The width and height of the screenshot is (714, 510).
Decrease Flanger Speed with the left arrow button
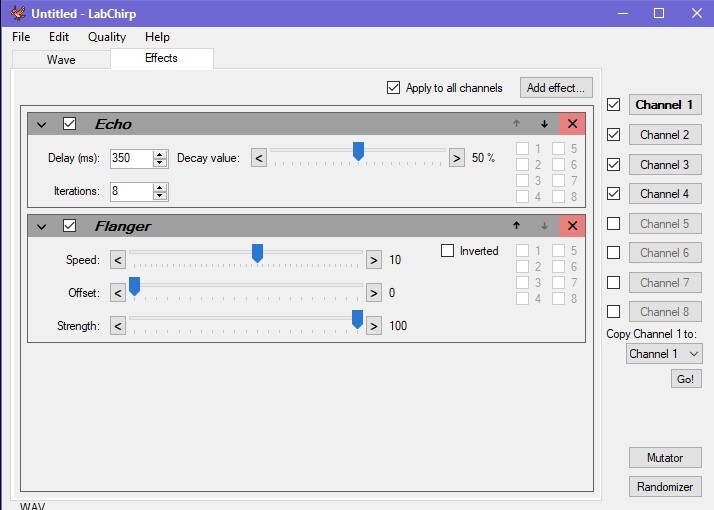tap(118, 260)
